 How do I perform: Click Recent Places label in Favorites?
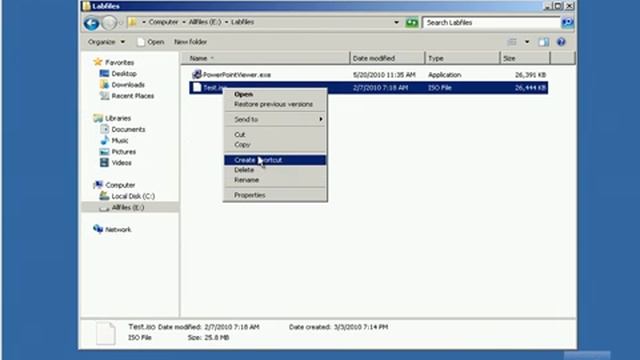(x=133, y=96)
